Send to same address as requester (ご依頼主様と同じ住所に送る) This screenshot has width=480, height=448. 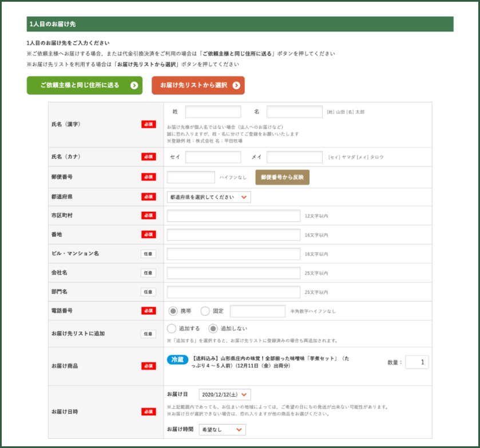tap(85, 85)
